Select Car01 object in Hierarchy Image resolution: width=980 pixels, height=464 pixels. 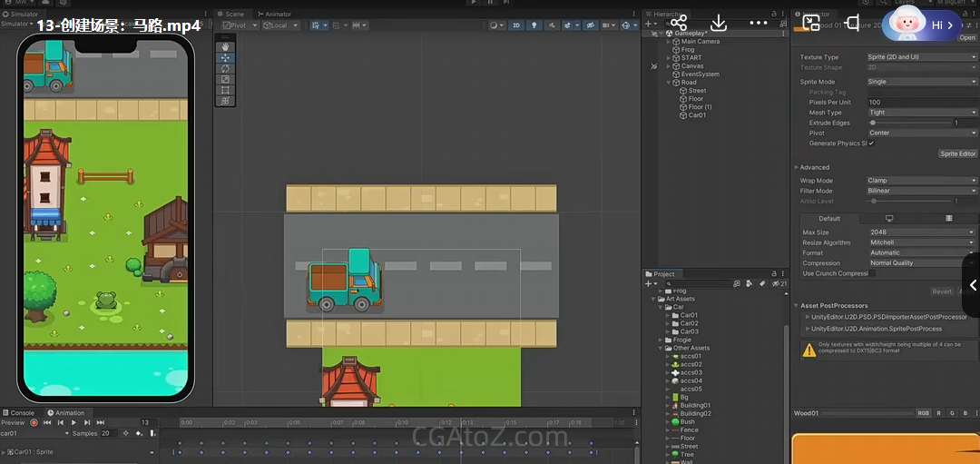697,115
